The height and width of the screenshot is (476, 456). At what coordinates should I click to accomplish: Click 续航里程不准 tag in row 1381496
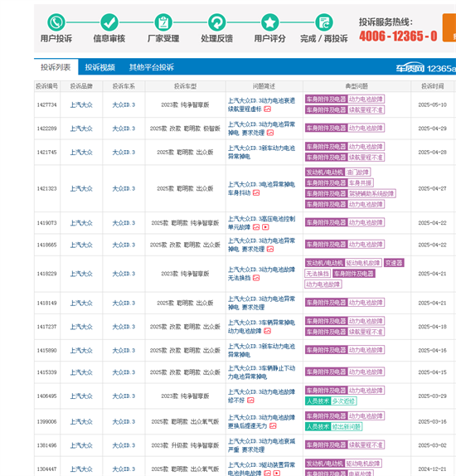tap(366, 445)
